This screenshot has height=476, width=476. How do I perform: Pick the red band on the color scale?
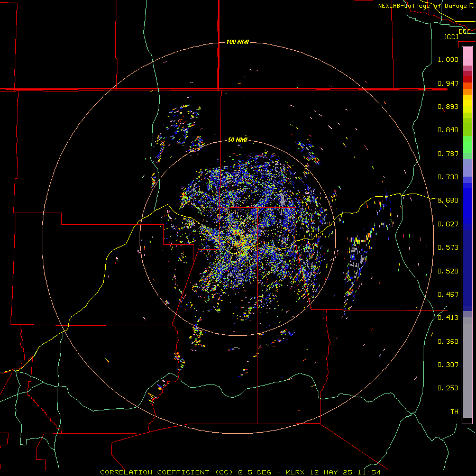pyautogui.click(x=467, y=79)
